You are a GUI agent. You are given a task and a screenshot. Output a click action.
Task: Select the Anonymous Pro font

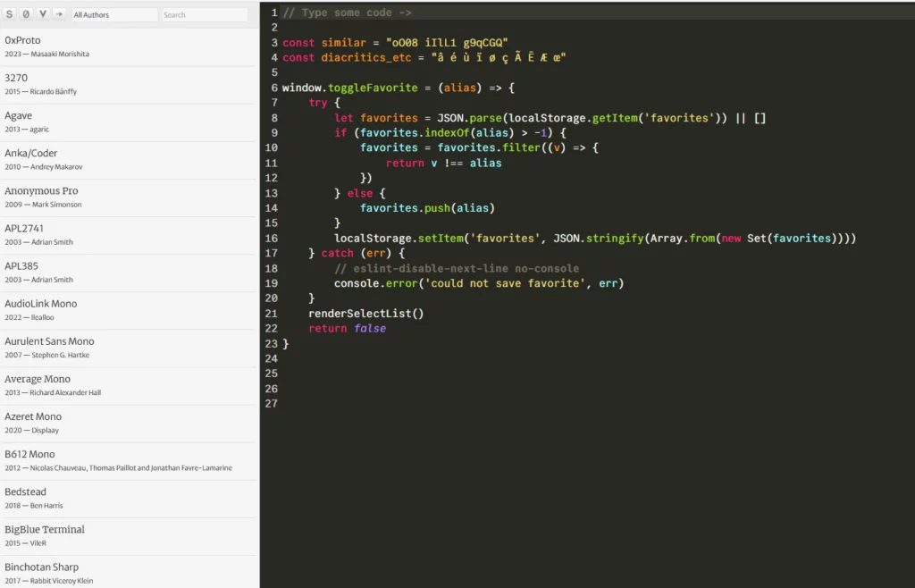[x=129, y=197]
